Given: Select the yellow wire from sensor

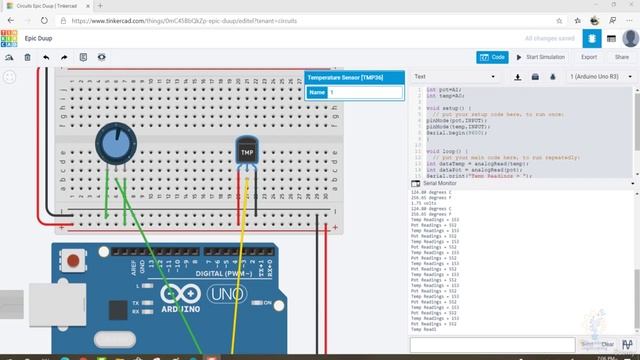Looking at the screenshot, I should 239,265.
